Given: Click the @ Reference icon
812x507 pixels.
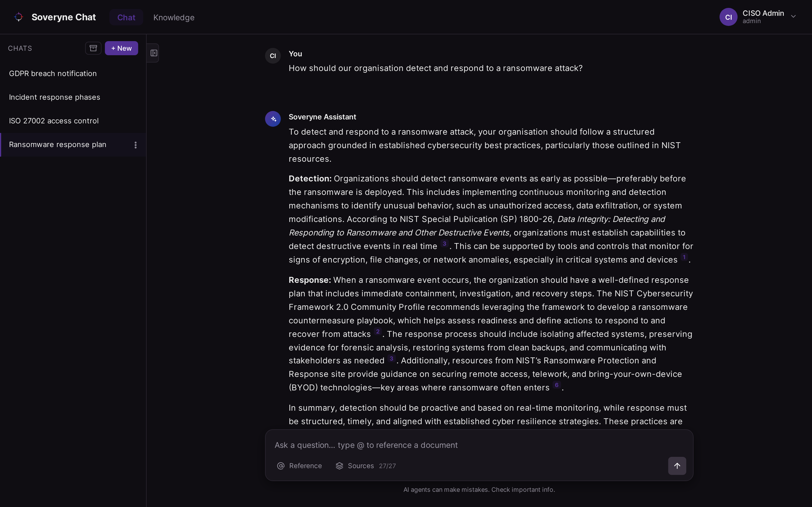Looking at the screenshot, I should click(x=281, y=466).
